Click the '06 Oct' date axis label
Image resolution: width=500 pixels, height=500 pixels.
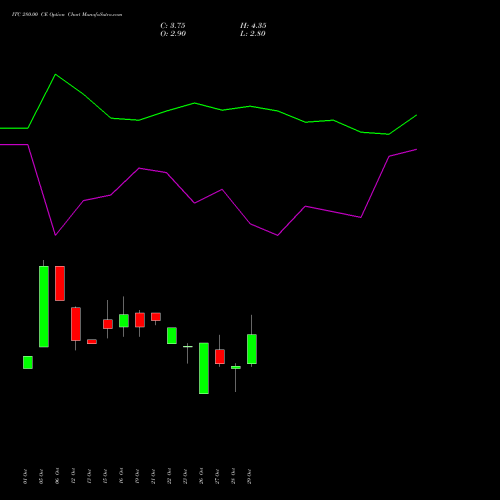pyautogui.click(x=57, y=476)
